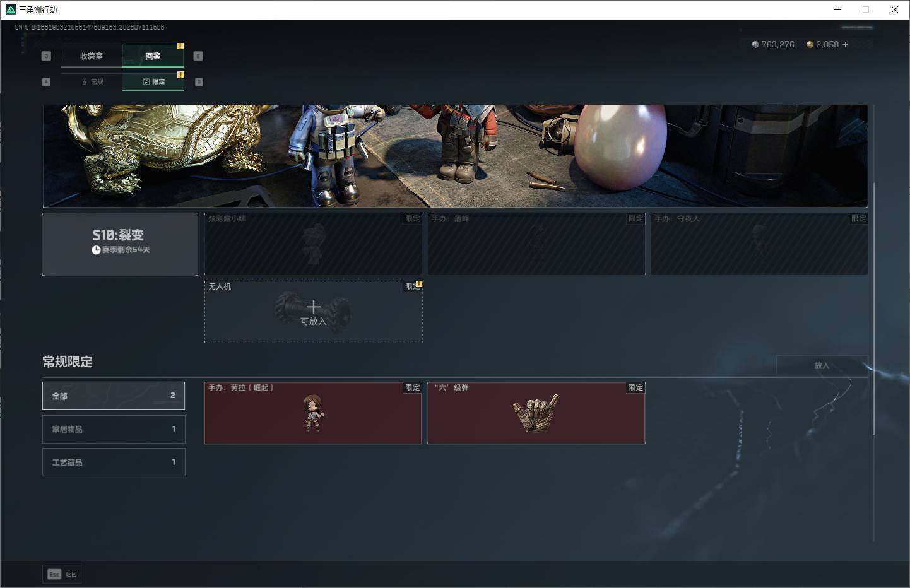The width and height of the screenshot is (910, 588).
Task: Select the 限定 sub-tab
Action: coord(153,81)
